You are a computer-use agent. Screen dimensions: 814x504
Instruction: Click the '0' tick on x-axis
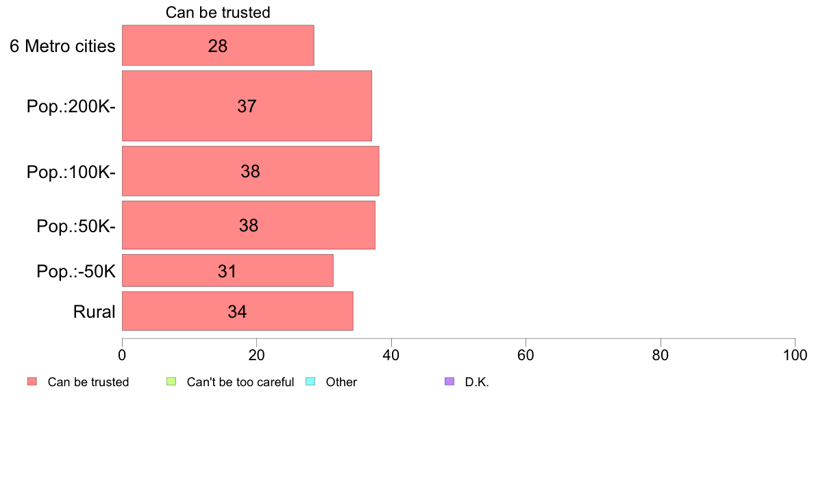tap(122, 355)
